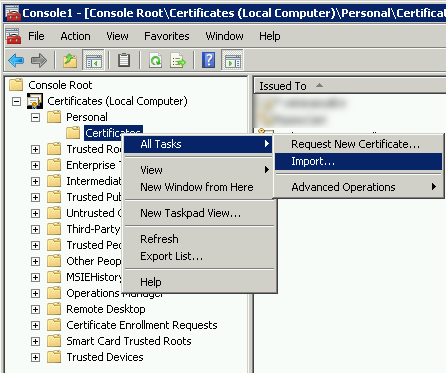Open the Window menu
Screen dimensions: 446x373
pos(224,36)
